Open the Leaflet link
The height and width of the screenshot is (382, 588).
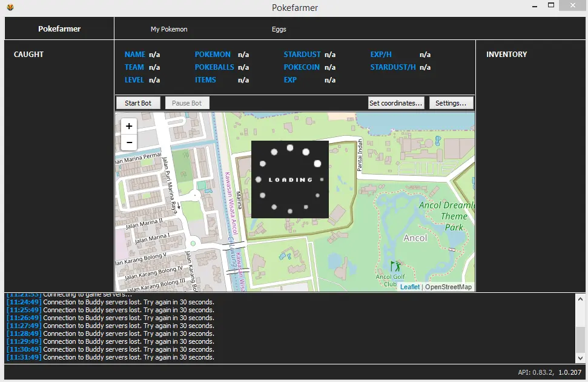[410, 287]
